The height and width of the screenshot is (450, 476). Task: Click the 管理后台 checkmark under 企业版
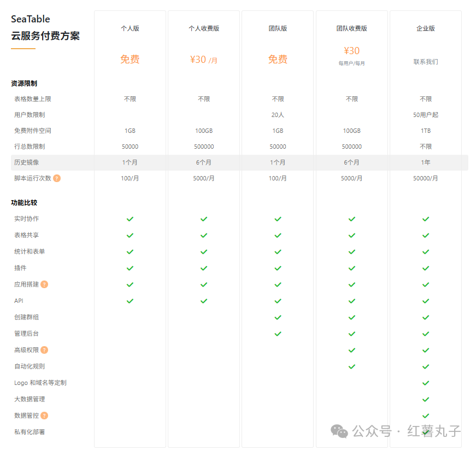pyautogui.click(x=426, y=334)
